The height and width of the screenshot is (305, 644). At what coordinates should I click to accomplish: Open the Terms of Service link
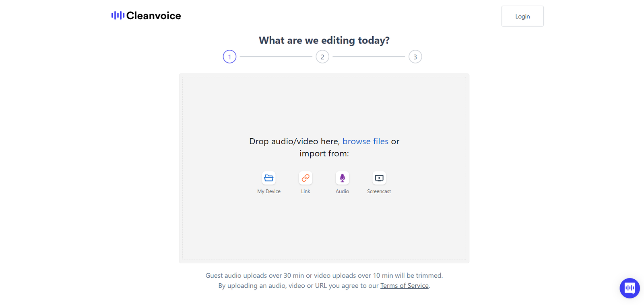tap(405, 286)
